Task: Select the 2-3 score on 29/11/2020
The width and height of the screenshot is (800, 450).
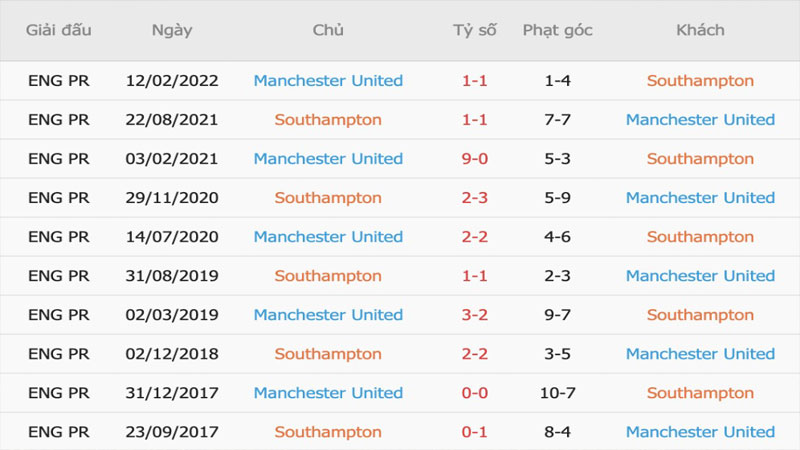Action: pos(474,198)
